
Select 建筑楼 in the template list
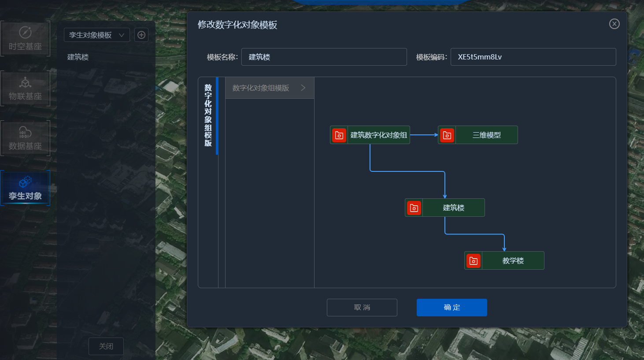(78, 57)
